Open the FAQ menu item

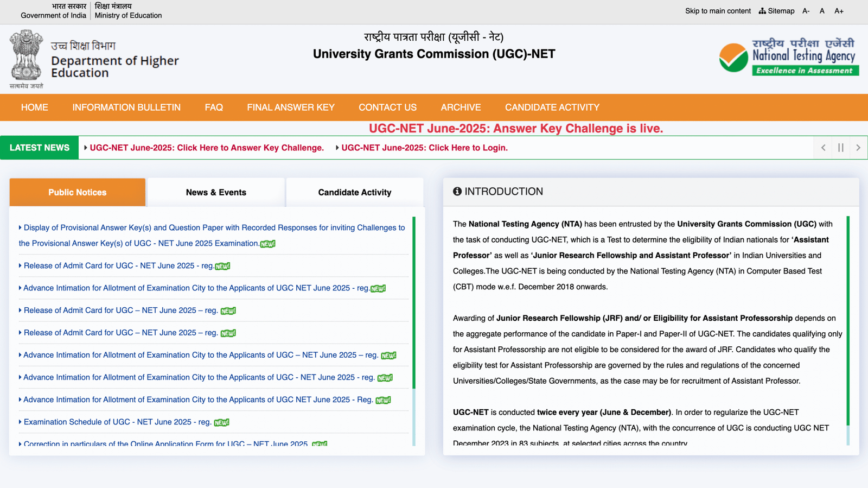tap(214, 107)
